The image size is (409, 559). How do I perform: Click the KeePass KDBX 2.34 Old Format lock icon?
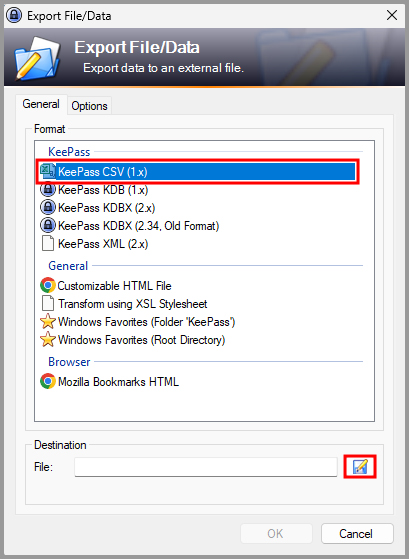pyautogui.click(x=47, y=225)
